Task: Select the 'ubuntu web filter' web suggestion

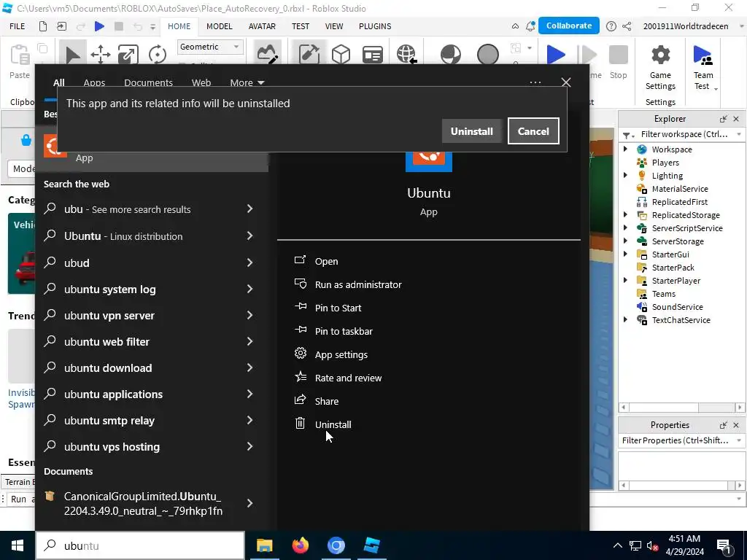Action: (107, 341)
